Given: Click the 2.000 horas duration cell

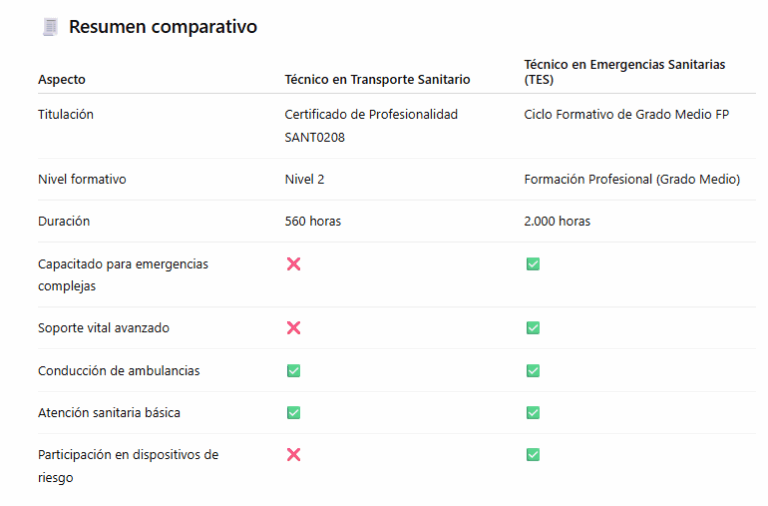Looking at the screenshot, I should (x=557, y=221).
